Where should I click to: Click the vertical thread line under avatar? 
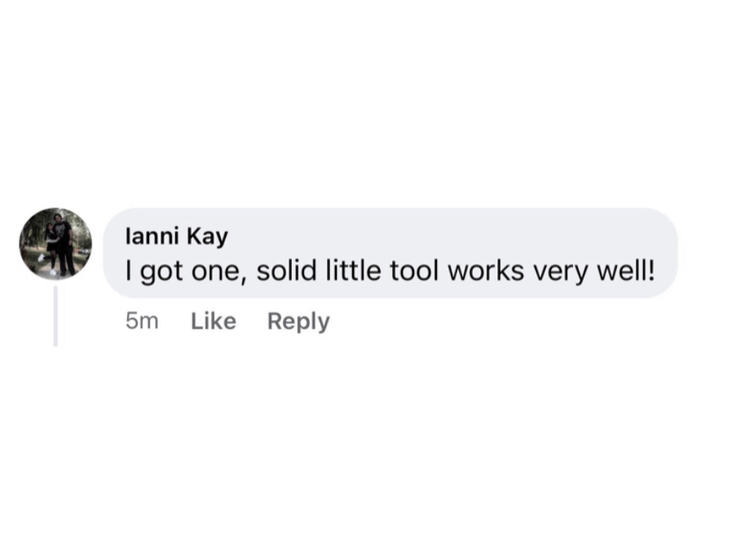pos(55,315)
